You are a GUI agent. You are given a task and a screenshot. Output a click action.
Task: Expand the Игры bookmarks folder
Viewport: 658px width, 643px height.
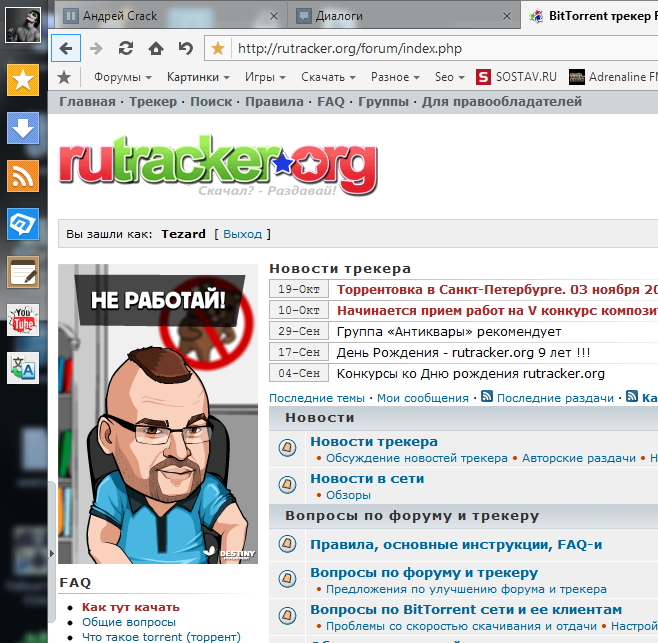pyautogui.click(x=265, y=77)
